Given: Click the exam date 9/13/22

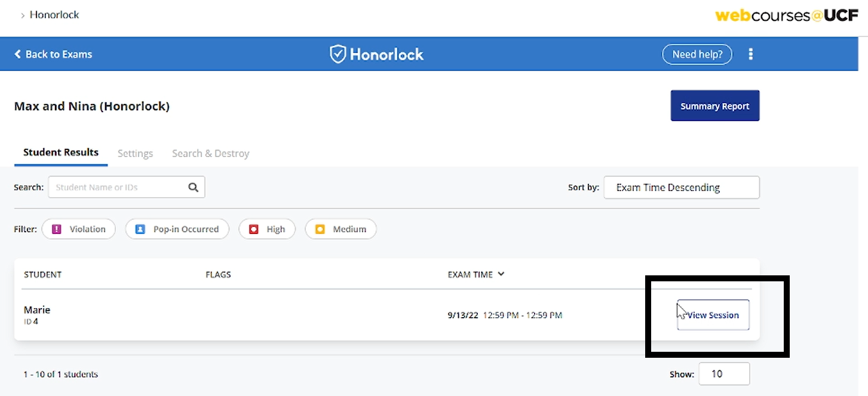Looking at the screenshot, I should point(463,315).
